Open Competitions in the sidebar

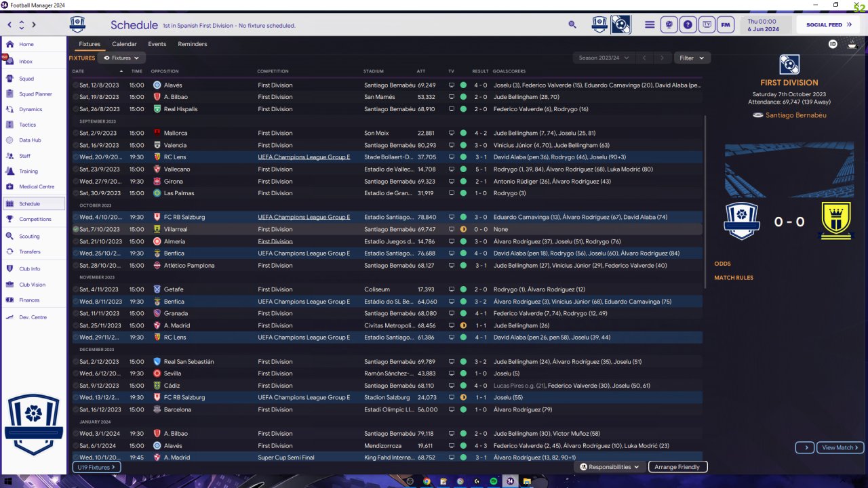(34, 219)
